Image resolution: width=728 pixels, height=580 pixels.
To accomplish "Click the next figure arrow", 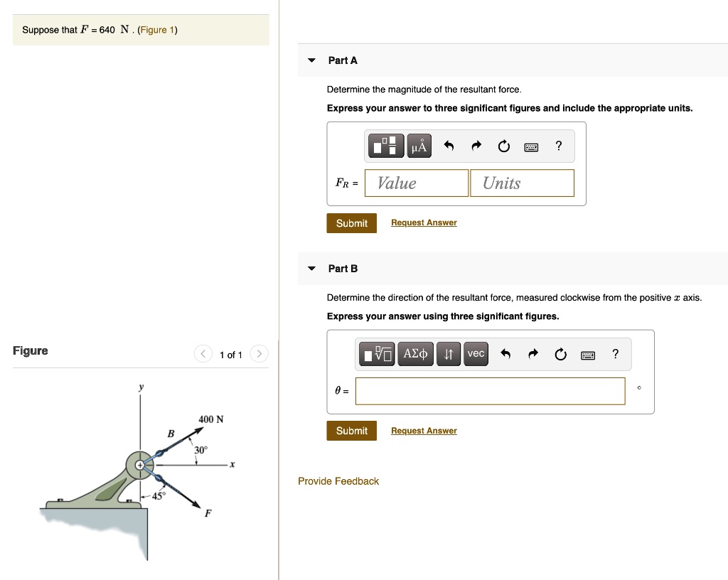I will (258, 353).
